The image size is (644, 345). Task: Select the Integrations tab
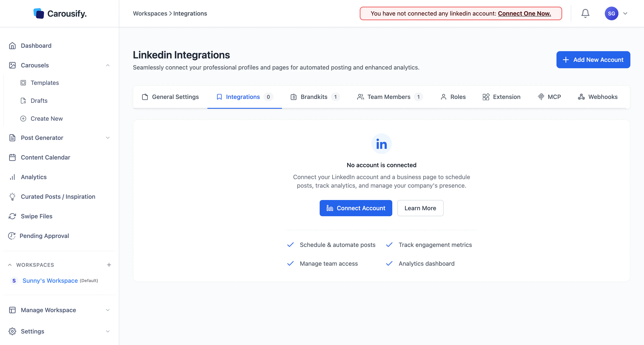[244, 97]
